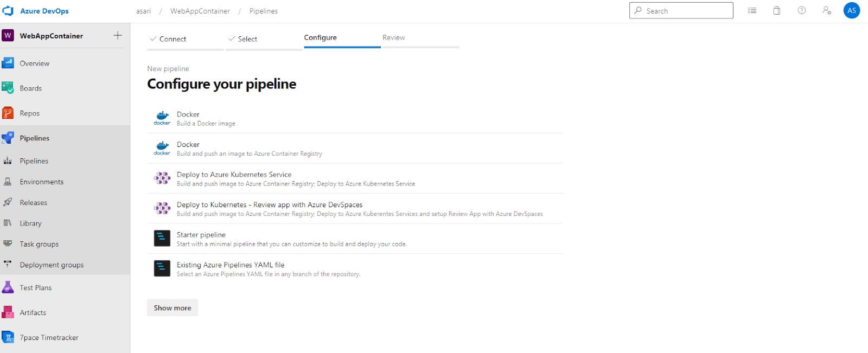Click the Kubernetes icon for Deploy to Azure Kubernetes Service
This screenshot has width=868, height=353.
click(x=162, y=178)
